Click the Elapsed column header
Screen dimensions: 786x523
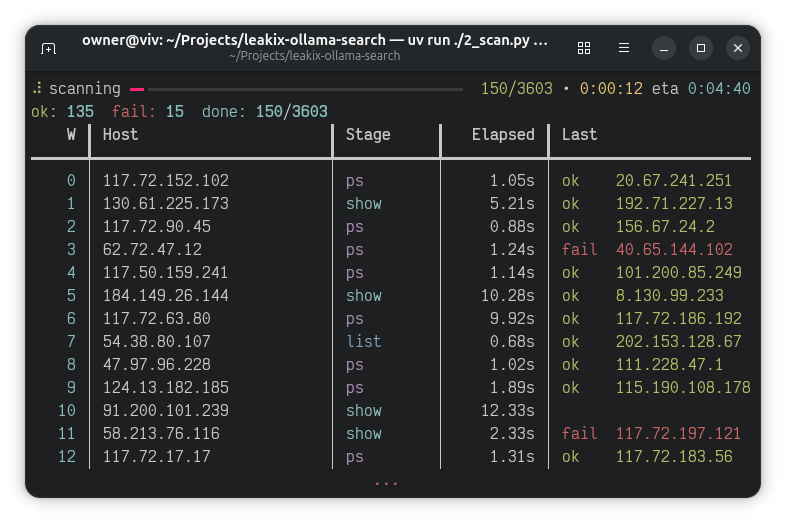(503, 134)
